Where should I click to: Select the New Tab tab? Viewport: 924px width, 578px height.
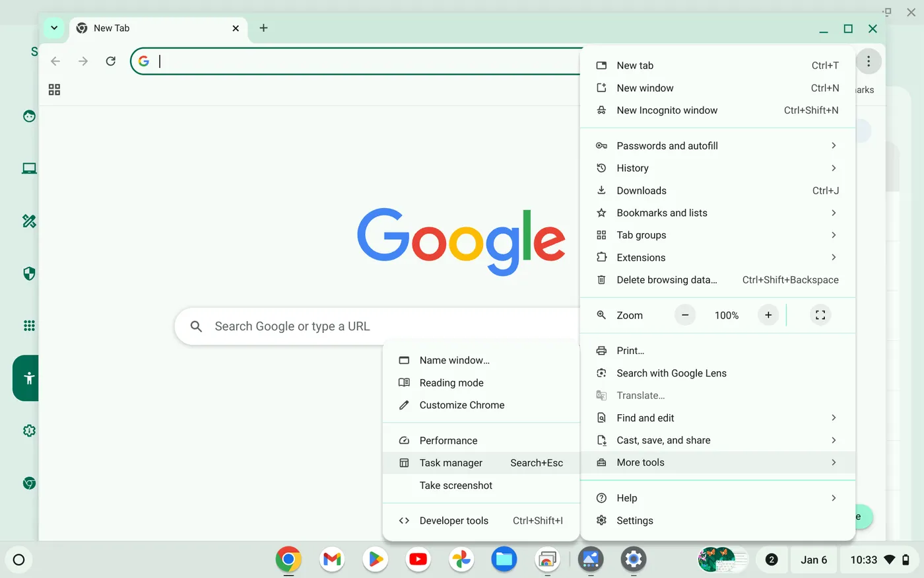(158, 28)
